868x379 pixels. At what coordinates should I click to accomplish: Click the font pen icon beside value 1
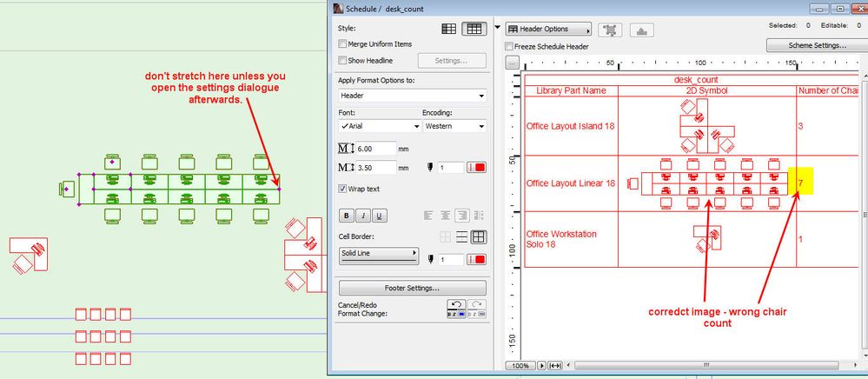coord(430,166)
